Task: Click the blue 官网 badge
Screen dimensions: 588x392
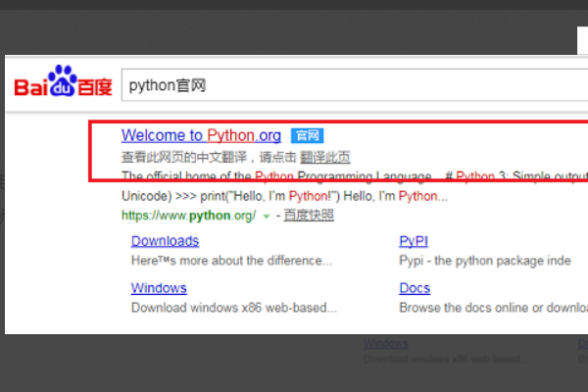Action: (309, 135)
